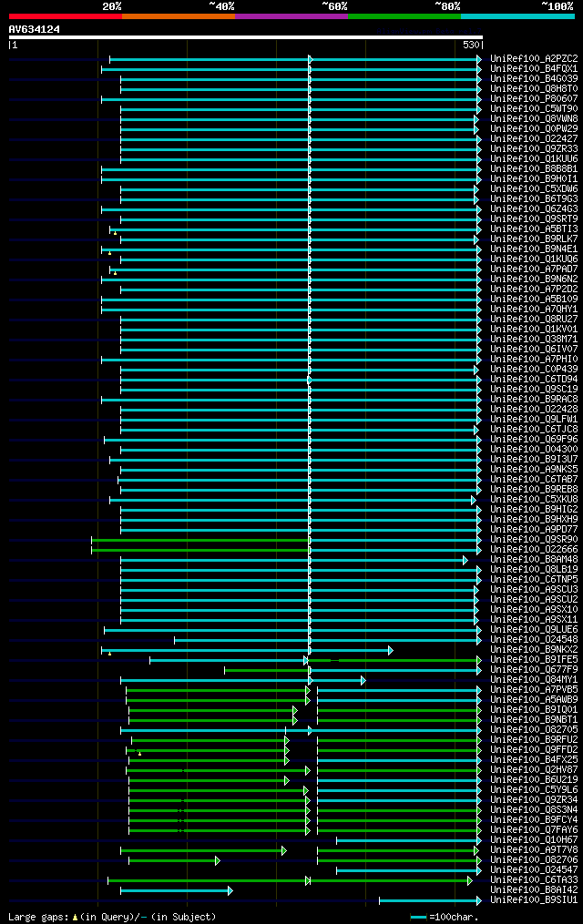The height and width of the screenshot is (924, 583).
Task: Click the UniRef100_O82705 hit name
Action: pyautogui.click(x=534, y=730)
